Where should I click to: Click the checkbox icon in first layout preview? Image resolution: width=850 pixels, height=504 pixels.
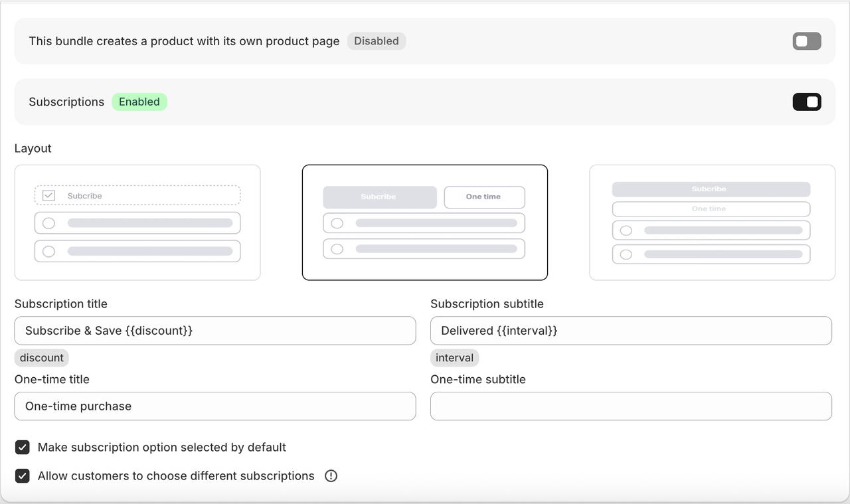tap(48, 196)
